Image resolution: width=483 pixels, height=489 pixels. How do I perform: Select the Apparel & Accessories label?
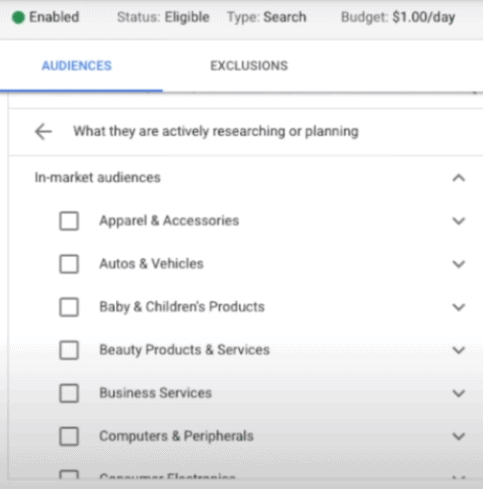click(x=169, y=221)
